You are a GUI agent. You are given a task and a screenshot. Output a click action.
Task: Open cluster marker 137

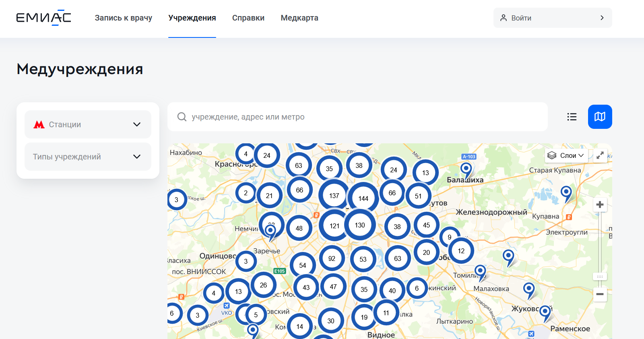pyautogui.click(x=334, y=196)
